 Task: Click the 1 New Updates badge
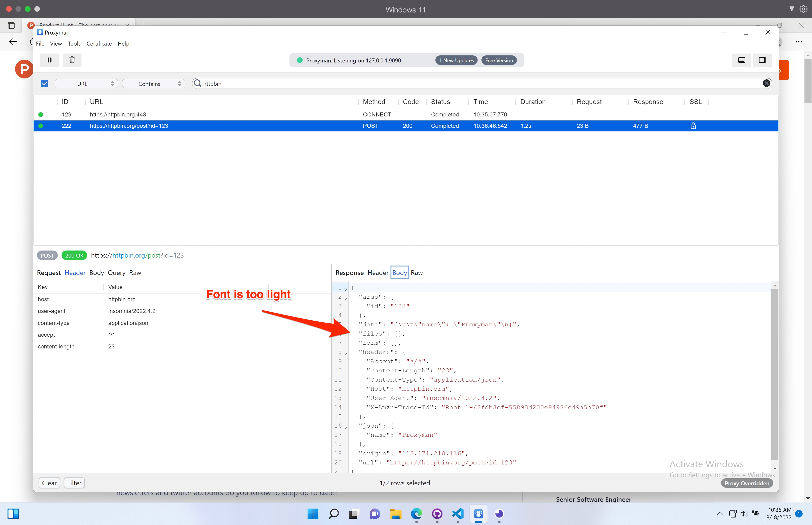tap(456, 60)
